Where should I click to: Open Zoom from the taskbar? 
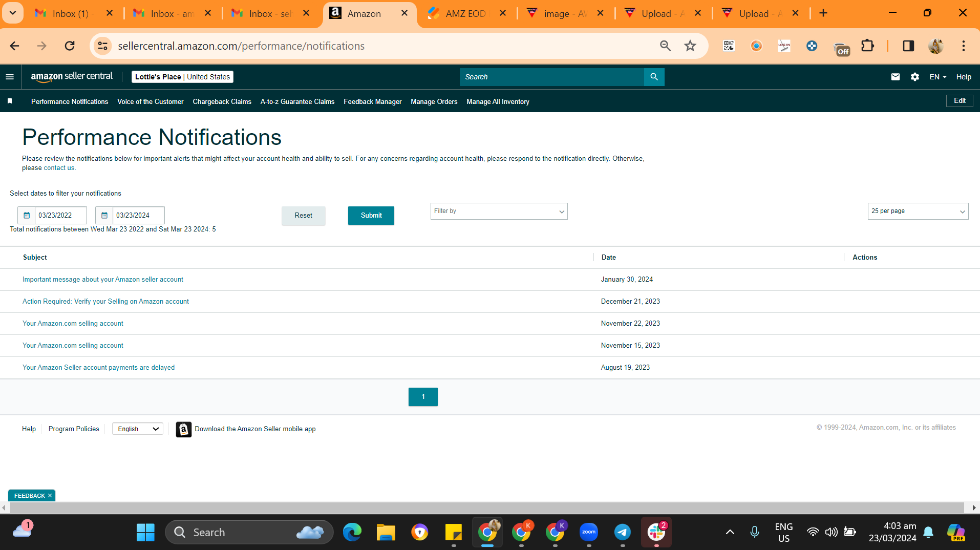click(x=589, y=533)
